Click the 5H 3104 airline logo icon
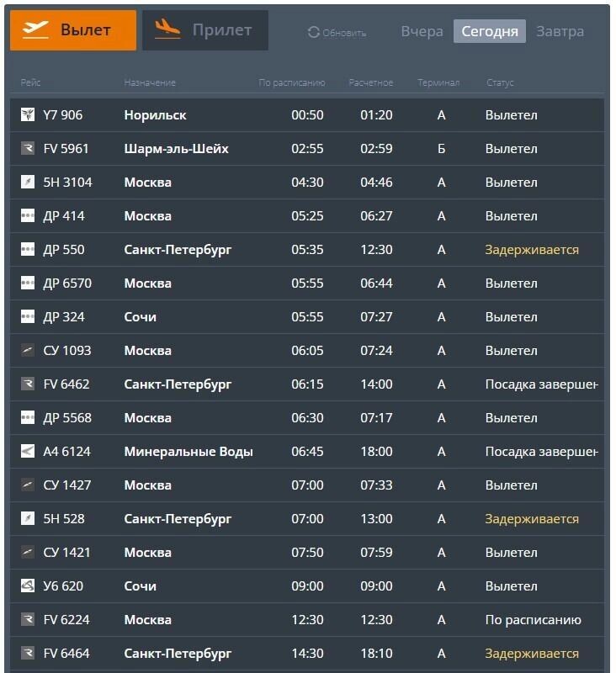 [x=28, y=182]
